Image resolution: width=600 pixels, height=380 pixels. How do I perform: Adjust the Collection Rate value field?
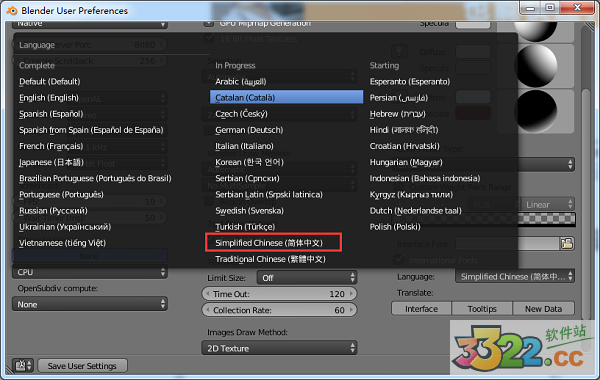pos(279,310)
